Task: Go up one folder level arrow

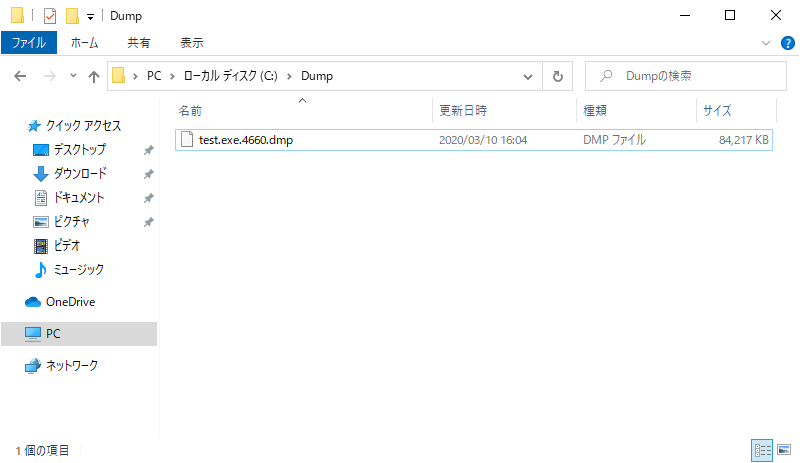Action: coord(93,77)
